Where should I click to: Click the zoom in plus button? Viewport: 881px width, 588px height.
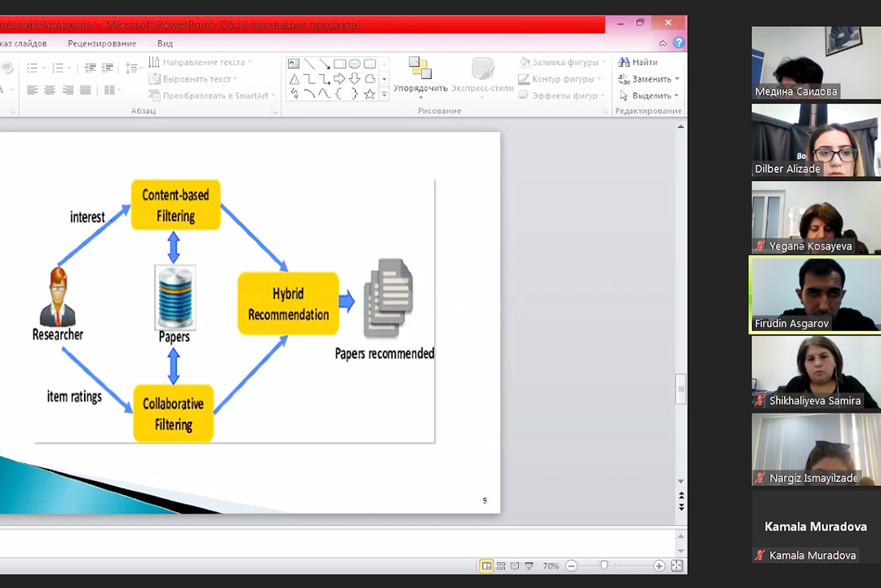[659, 566]
